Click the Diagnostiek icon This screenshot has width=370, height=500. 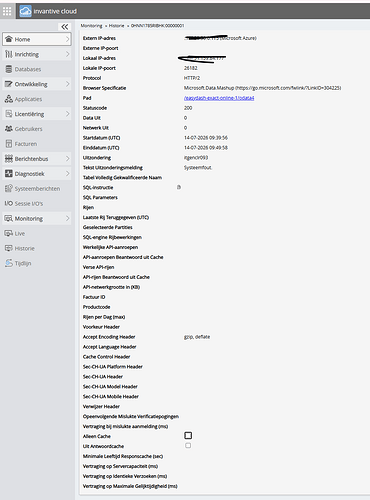pyautogui.click(x=9, y=174)
